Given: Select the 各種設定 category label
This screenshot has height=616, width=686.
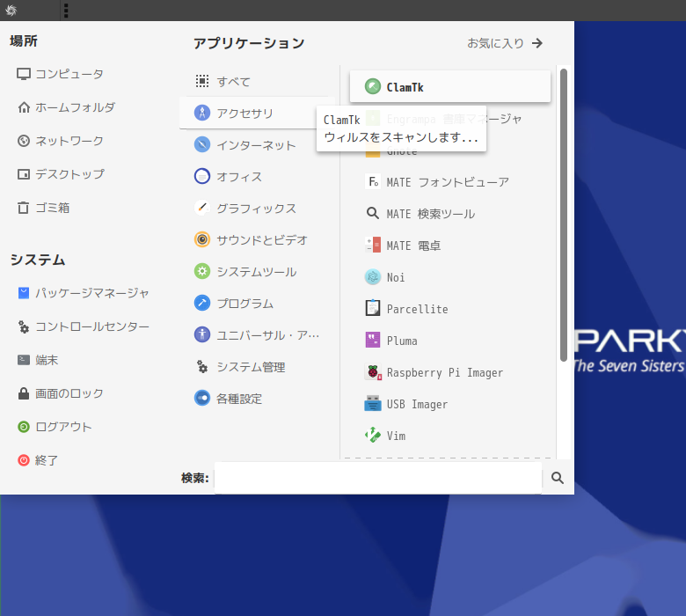Looking at the screenshot, I should click(239, 399).
